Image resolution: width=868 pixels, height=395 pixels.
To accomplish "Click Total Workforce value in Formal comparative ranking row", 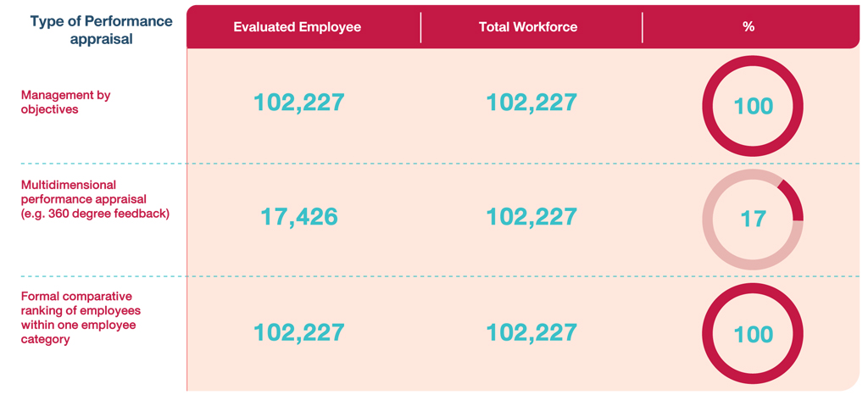I will pos(531,331).
